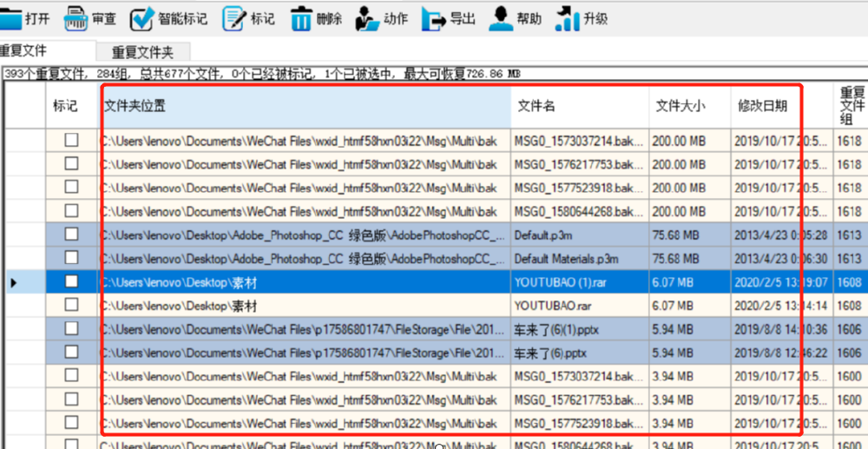Click the 5.94 MB size of 车来了(6).pptx
The height and width of the screenshot is (449, 868).
[673, 353]
